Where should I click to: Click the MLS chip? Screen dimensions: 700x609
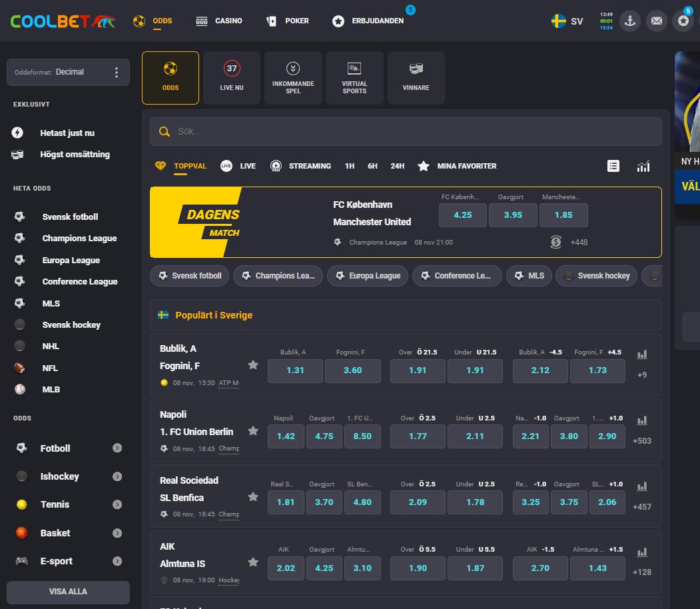pyautogui.click(x=529, y=276)
